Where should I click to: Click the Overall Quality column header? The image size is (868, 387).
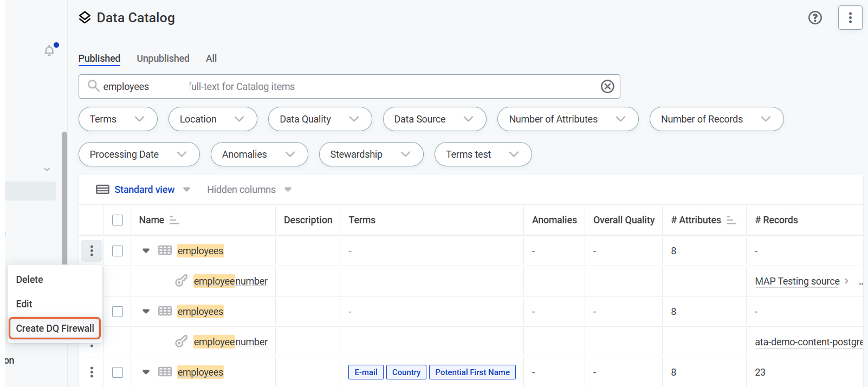624,220
